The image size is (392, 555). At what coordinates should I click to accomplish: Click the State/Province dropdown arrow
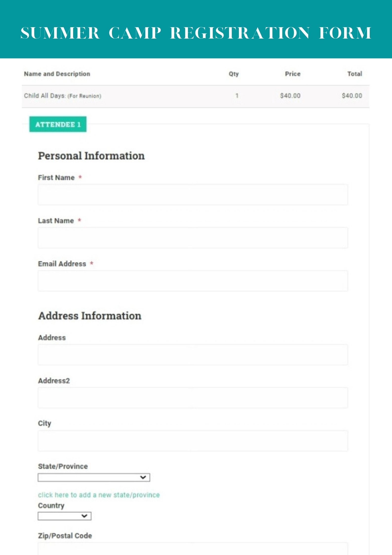pos(143,477)
